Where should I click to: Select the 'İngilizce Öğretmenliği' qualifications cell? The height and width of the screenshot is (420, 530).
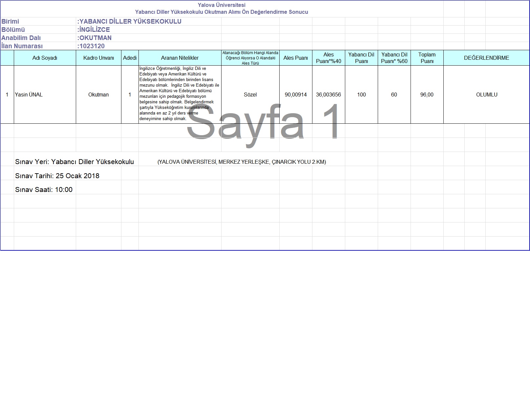(x=180, y=94)
